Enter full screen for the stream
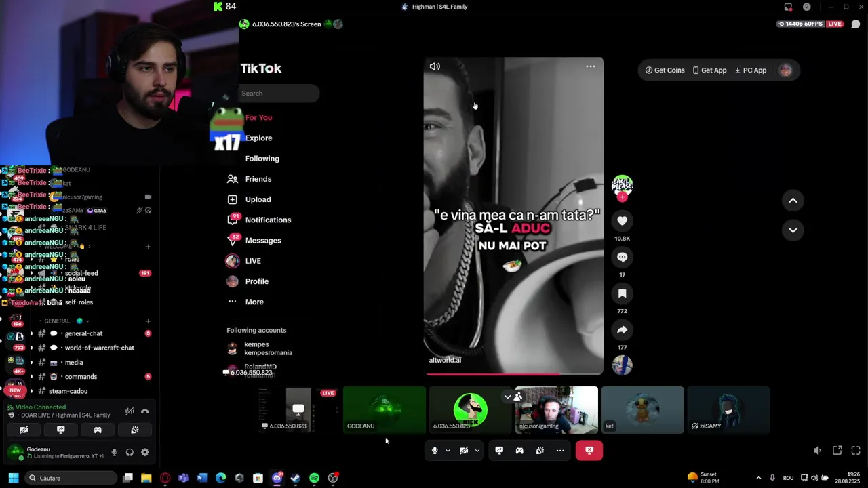Screen dimensions: 868x488 [856, 450]
